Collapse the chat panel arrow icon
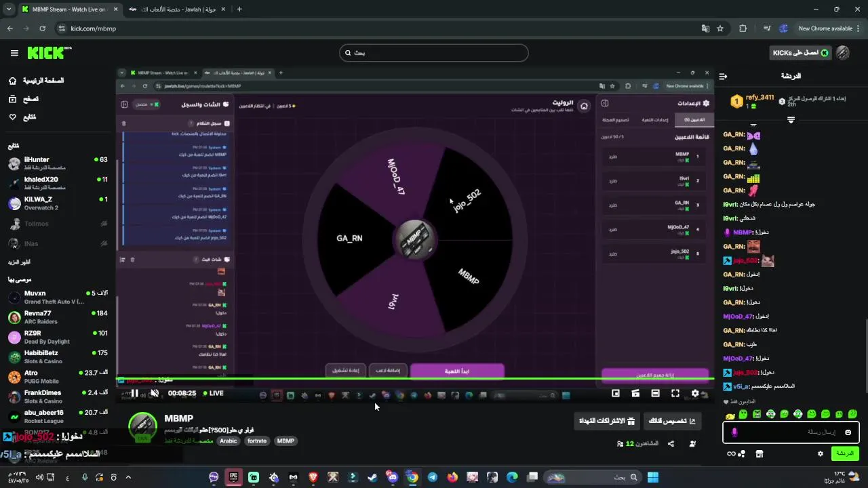 [x=723, y=76]
